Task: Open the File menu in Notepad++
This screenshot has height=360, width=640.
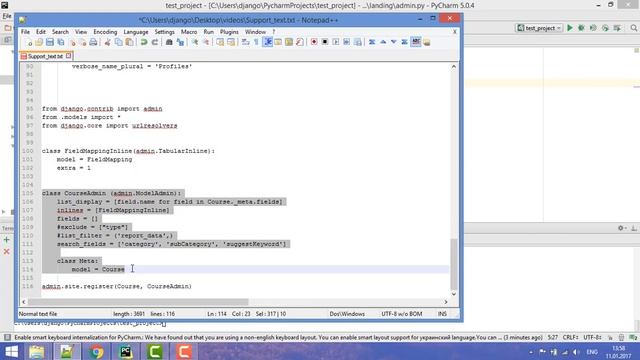Action: click(25, 32)
